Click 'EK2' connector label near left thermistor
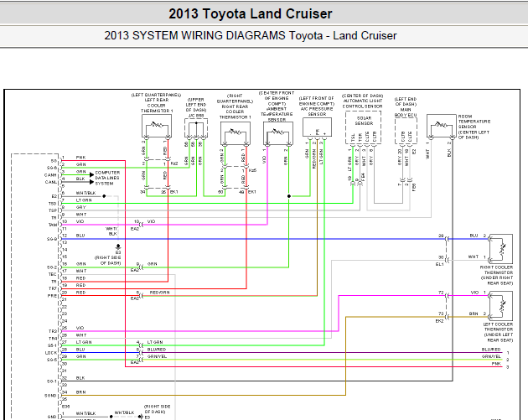The height and width of the screenshot is (420, 528). click(439, 321)
